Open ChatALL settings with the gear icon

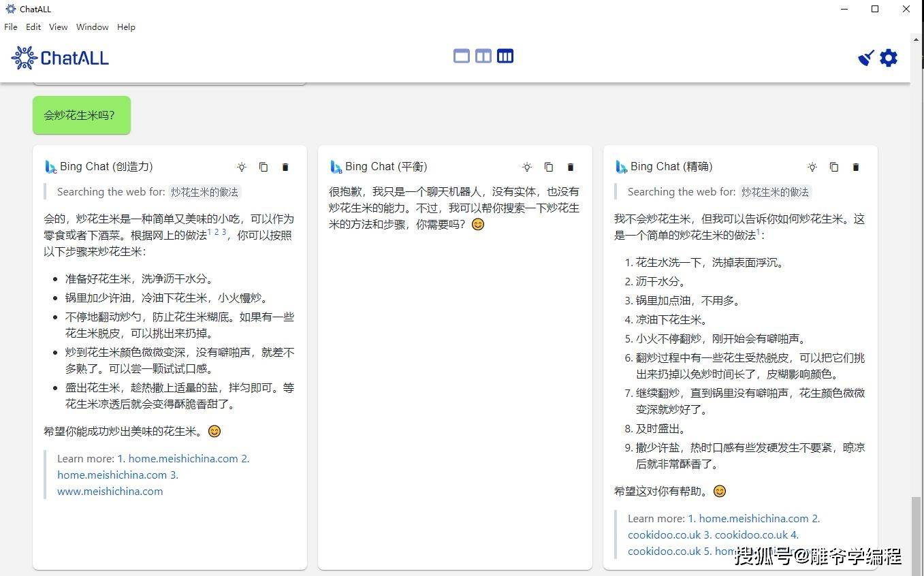pyautogui.click(x=888, y=58)
